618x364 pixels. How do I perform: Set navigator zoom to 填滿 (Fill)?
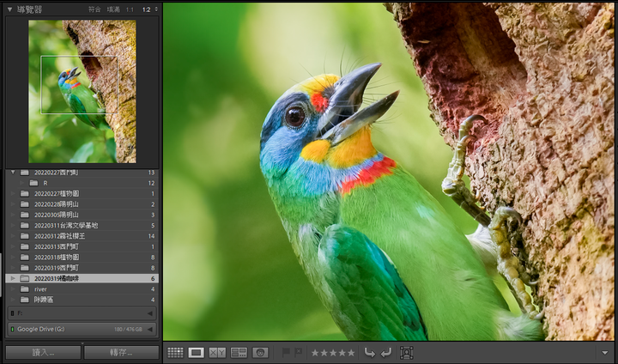pyautogui.click(x=113, y=9)
